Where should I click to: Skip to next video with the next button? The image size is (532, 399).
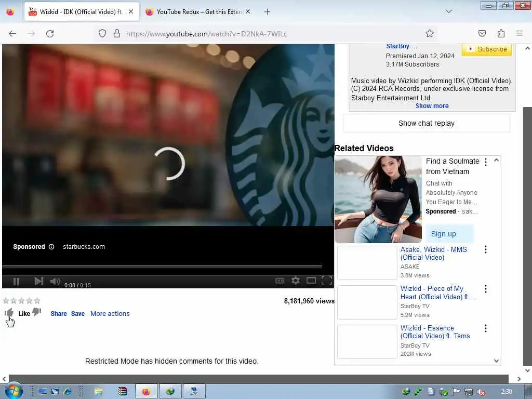(38, 281)
